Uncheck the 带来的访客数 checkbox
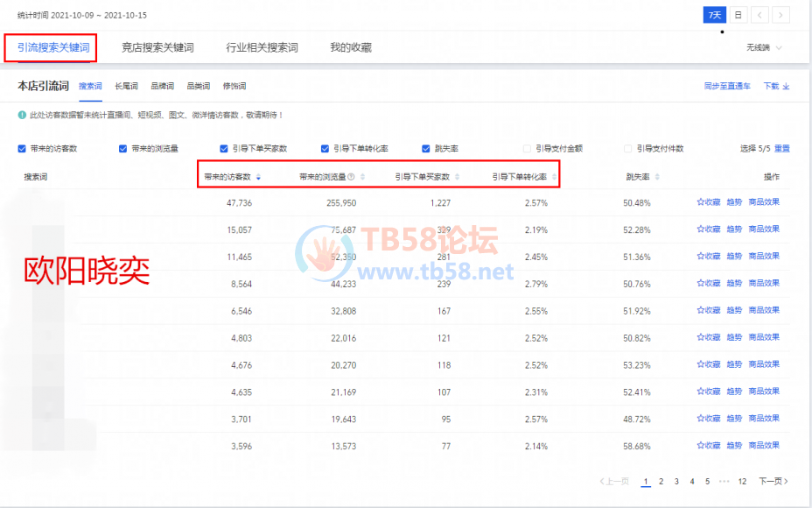The width and height of the screenshot is (812, 508). tap(22, 149)
